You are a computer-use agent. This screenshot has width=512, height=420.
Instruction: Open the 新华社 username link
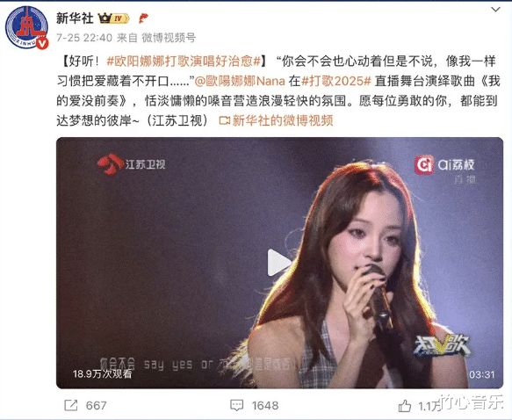[75, 18]
